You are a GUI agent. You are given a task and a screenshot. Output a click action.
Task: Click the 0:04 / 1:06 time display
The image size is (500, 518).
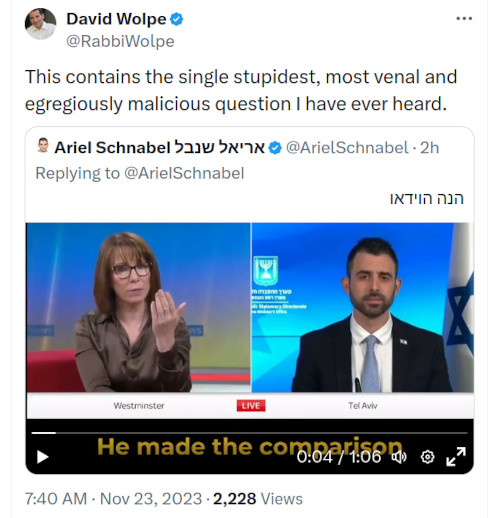click(x=339, y=457)
